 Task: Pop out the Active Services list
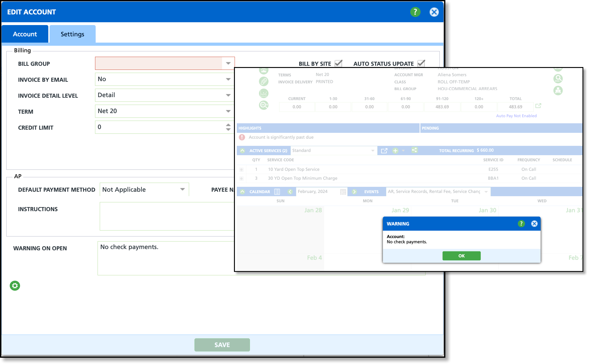tap(384, 151)
